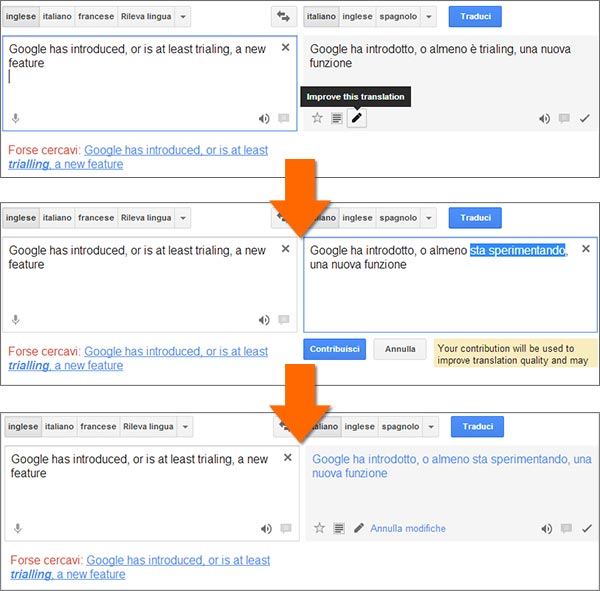Click Traduci button in top panel
600x591 pixels.
tap(475, 16)
